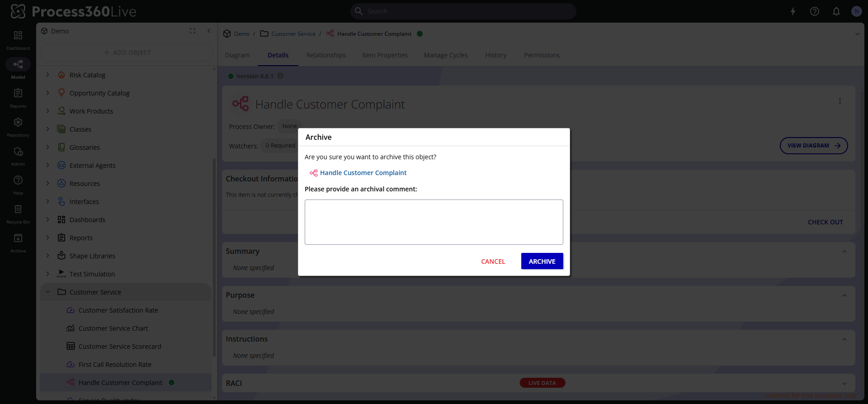Click the Work Products icon
Viewport: 868px width, 404px height.
click(x=61, y=111)
